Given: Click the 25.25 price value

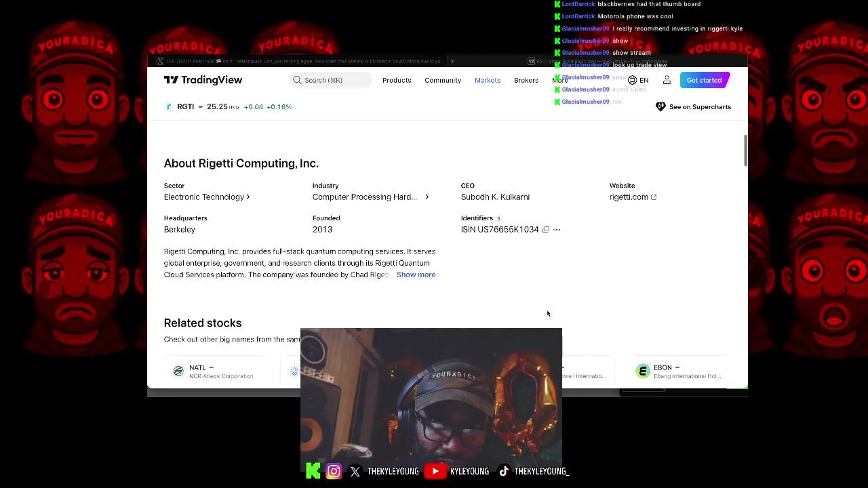Looking at the screenshot, I should [x=217, y=106].
